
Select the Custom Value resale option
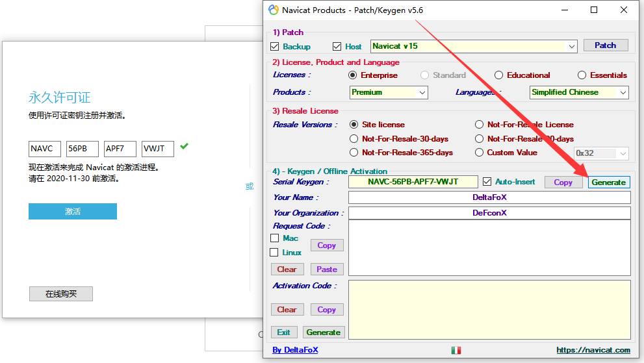coord(479,153)
